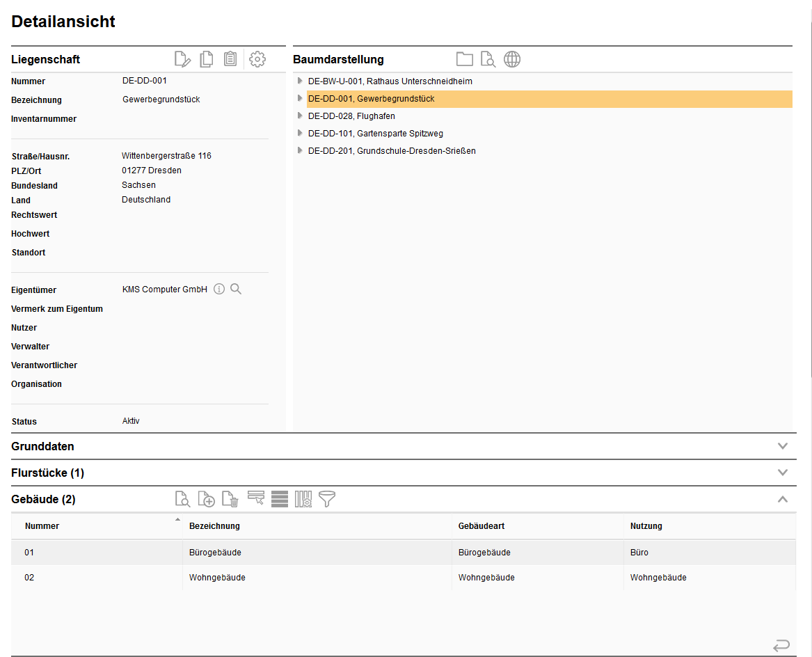Viewport: 812px width, 657px height.
Task: Open the globe icon in Baumdarstellung
Action: (x=512, y=60)
